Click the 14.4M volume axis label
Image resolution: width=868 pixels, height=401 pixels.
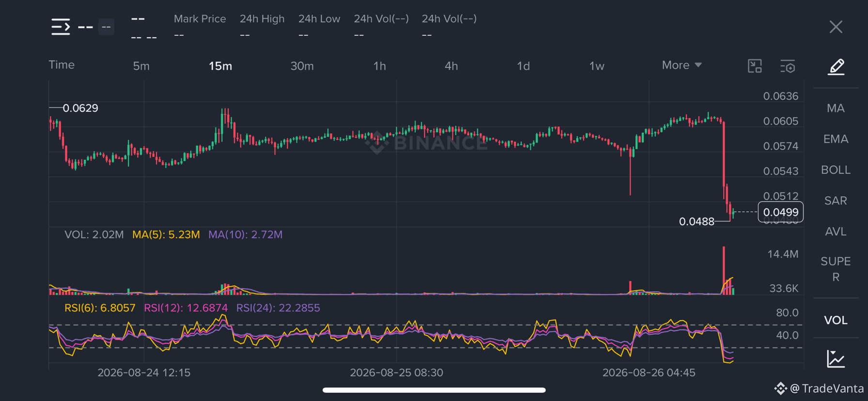pyautogui.click(x=783, y=254)
